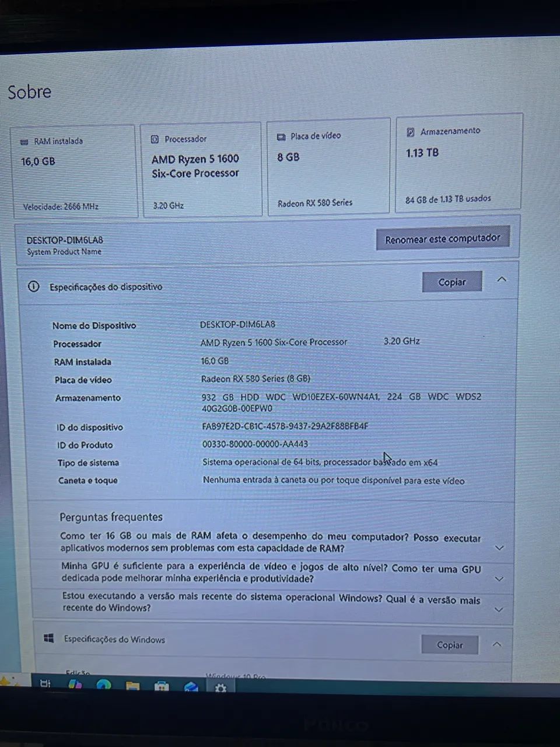
Task: Open the RAM instalada 16,0 GB card
Action: pos(73,171)
